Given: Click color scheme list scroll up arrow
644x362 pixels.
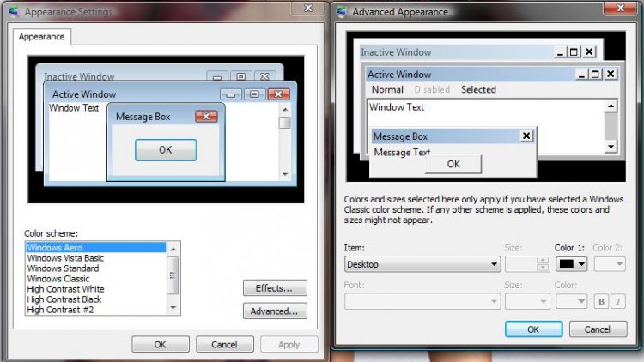Looking at the screenshot, I should (173, 249).
